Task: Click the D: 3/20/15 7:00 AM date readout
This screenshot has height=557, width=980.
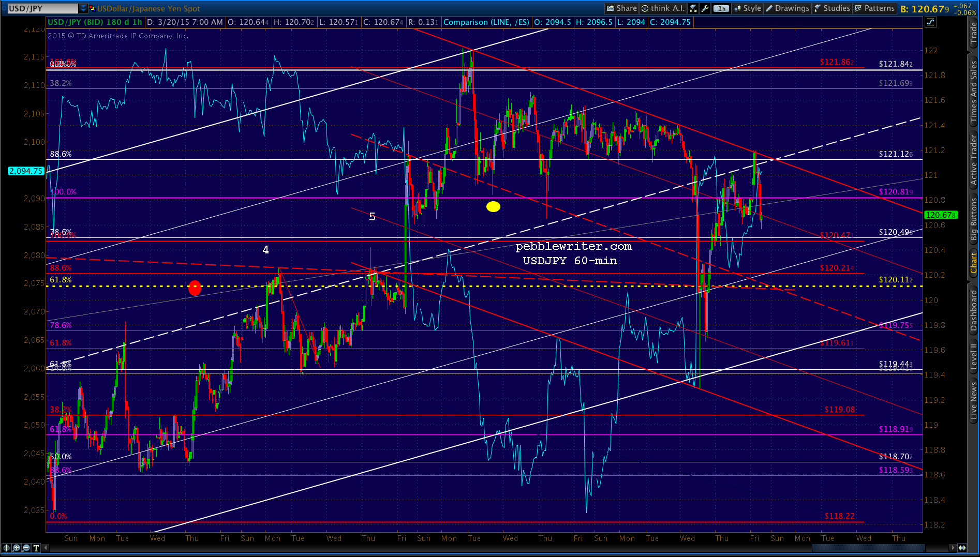Action: tap(185, 22)
